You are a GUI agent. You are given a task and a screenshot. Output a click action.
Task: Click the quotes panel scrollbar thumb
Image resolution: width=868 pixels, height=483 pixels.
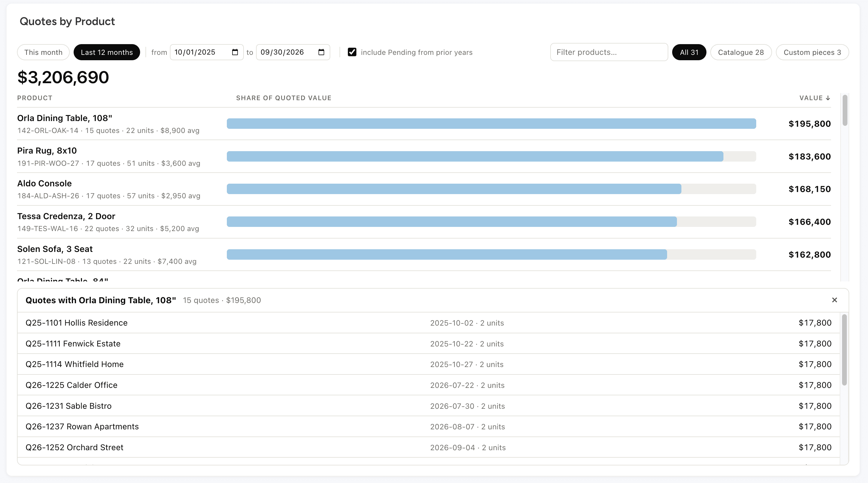pyautogui.click(x=844, y=350)
